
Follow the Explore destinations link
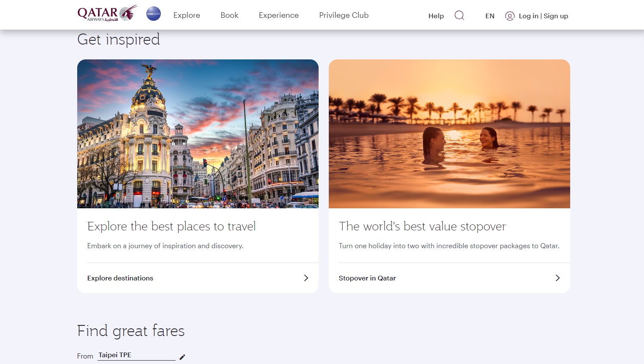(x=120, y=278)
